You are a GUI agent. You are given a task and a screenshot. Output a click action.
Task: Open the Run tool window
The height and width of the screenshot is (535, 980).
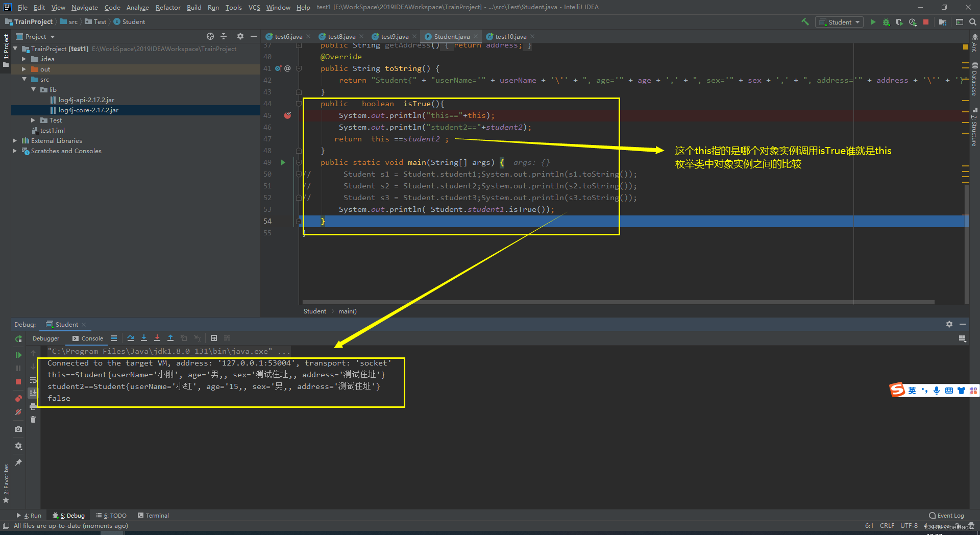(x=29, y=516)
